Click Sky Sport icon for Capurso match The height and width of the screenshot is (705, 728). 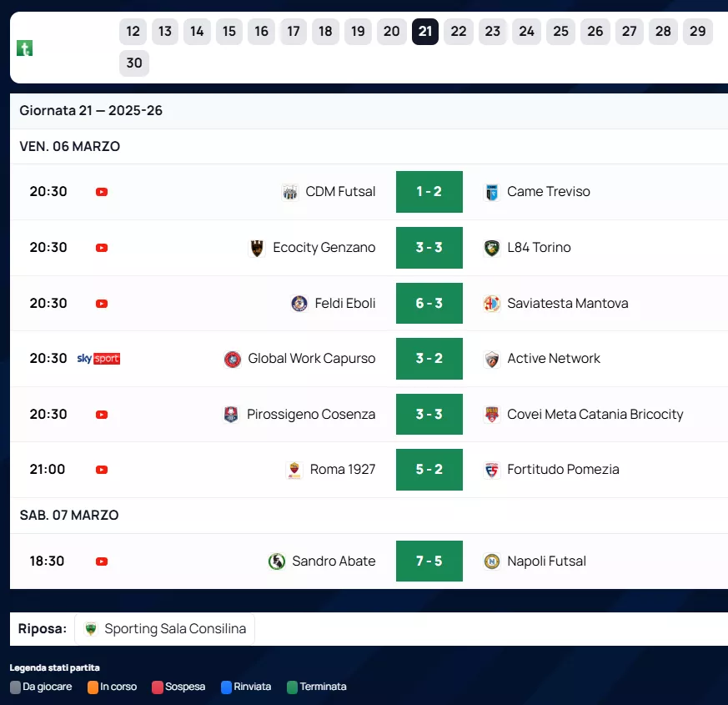tap(98, 359)
